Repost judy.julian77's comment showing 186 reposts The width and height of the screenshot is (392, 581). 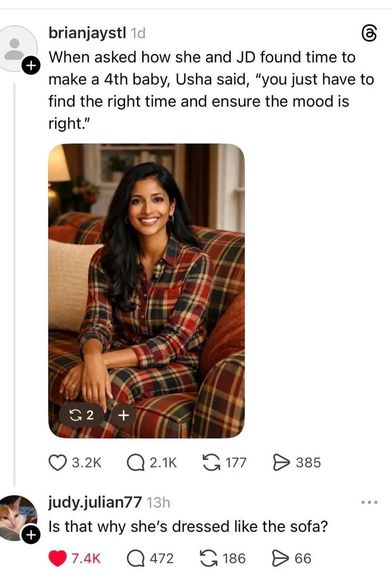pos(209,558)
